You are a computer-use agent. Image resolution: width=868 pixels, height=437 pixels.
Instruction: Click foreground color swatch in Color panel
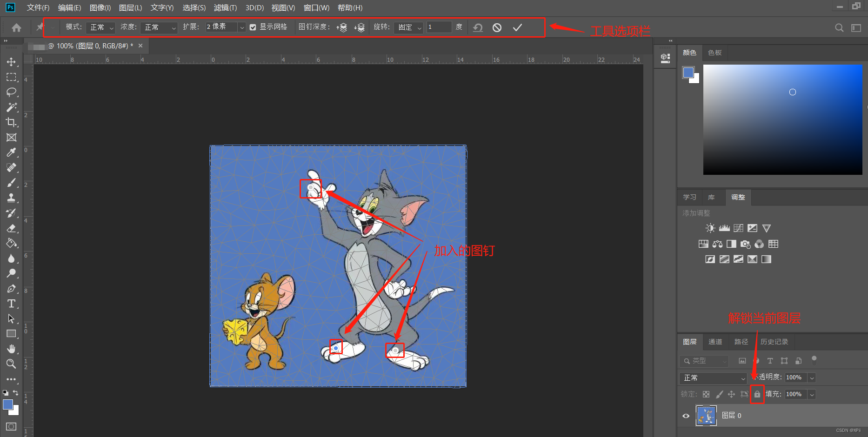(688, 73)
